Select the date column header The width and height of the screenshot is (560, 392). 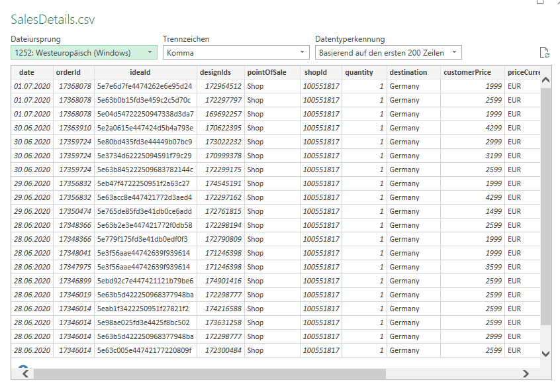[x=27, y=72]
